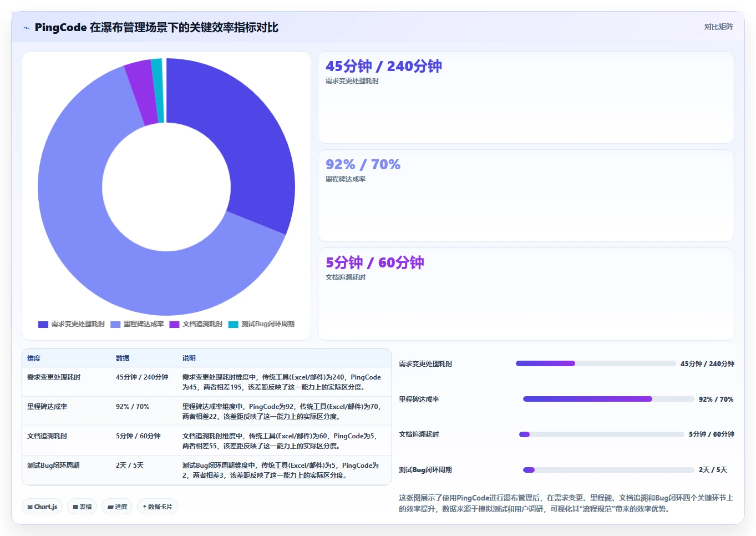Click the 进度 tag chip
The width and height of the screenshot is (756, 536).
(x=117, y=507)
